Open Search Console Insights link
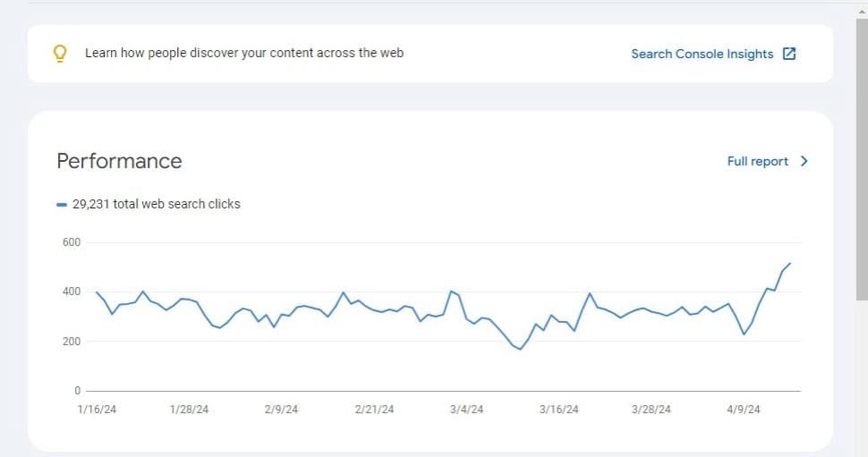 click(702, 54)
